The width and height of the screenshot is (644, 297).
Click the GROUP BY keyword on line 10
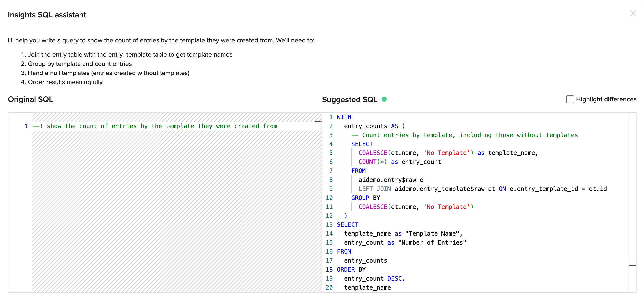365,198
